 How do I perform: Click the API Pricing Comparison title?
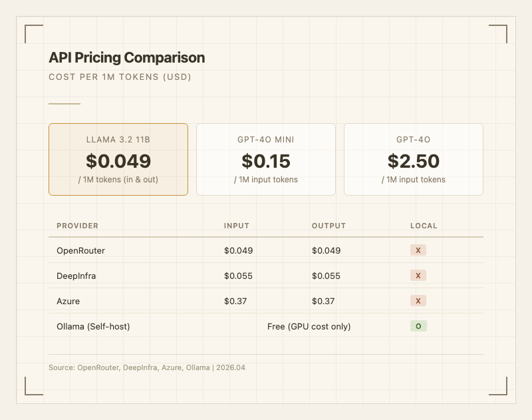pyautogui.click(x=126, y=58)
